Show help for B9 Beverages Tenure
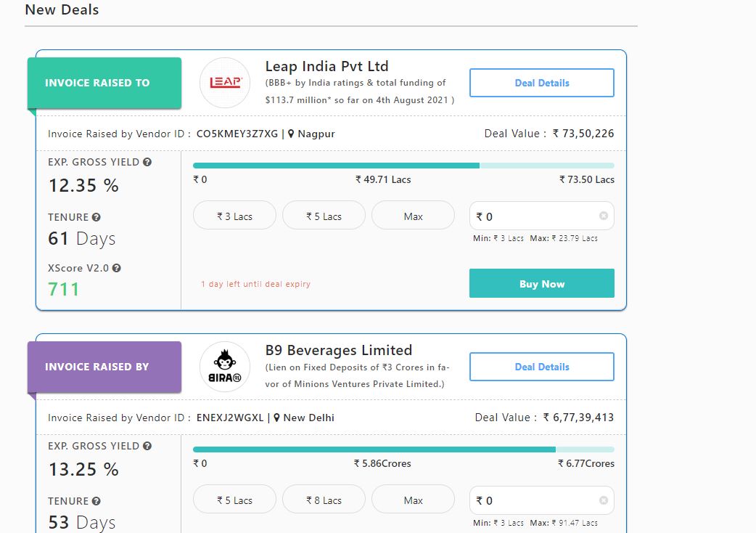 click(96, 501)
